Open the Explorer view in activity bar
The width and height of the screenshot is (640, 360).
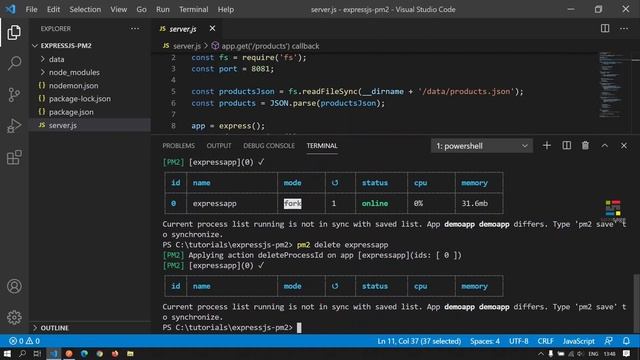pos(14,32)
